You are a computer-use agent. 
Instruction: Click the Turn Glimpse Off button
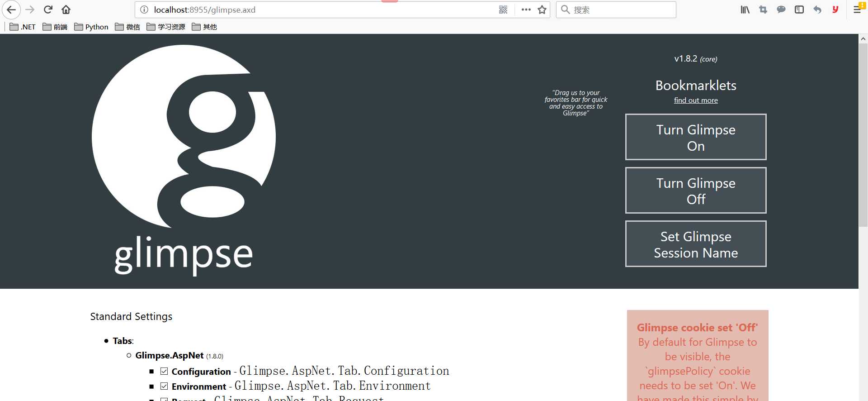click(696, 191)
